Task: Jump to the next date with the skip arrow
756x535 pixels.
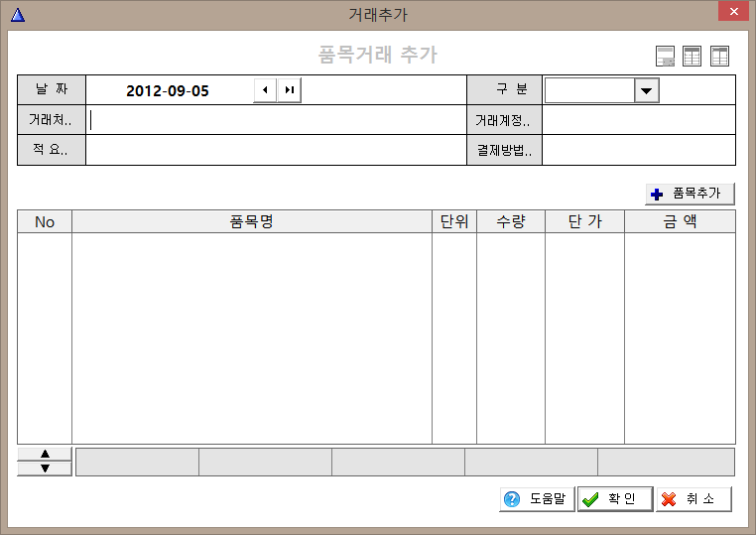Action: (290, 90)
